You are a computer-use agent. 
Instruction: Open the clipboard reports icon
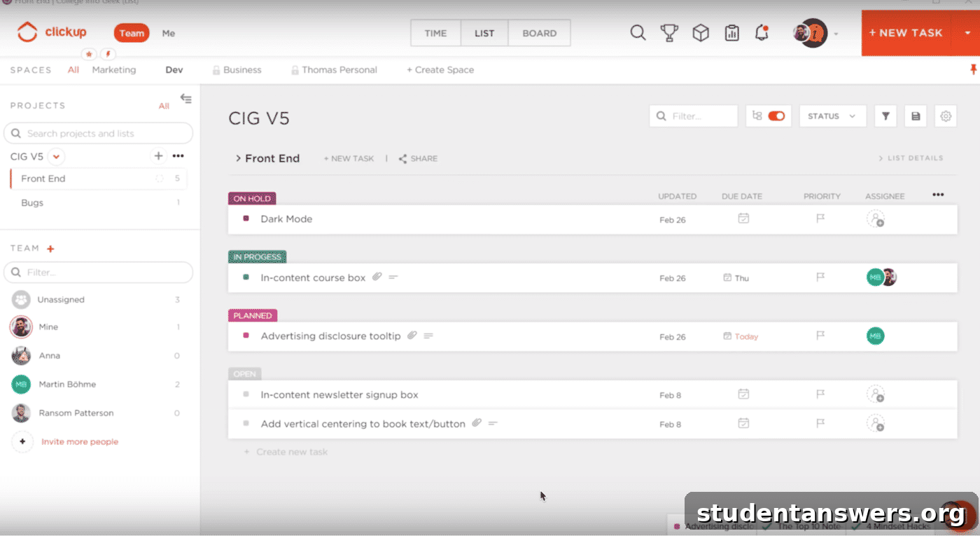[x=731, y=33]
